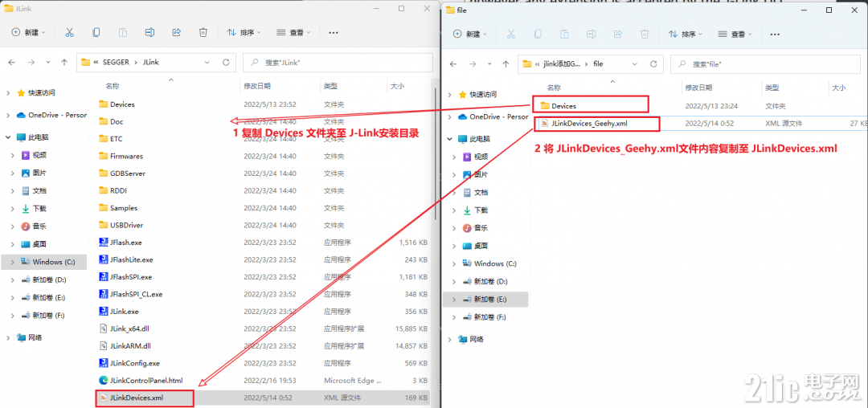Click SEGGER in the JLink address bar

click(x=115, y=63)
